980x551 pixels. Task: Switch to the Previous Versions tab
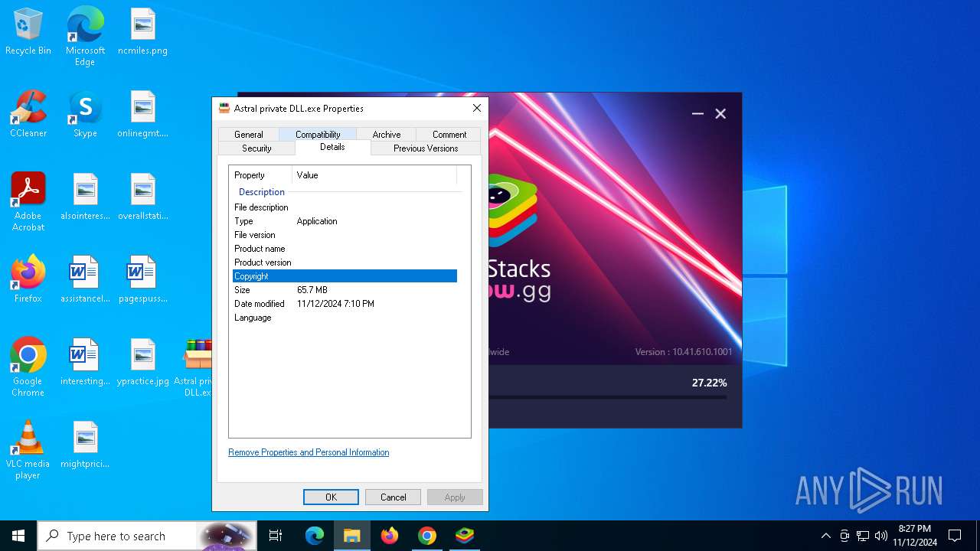426,148
